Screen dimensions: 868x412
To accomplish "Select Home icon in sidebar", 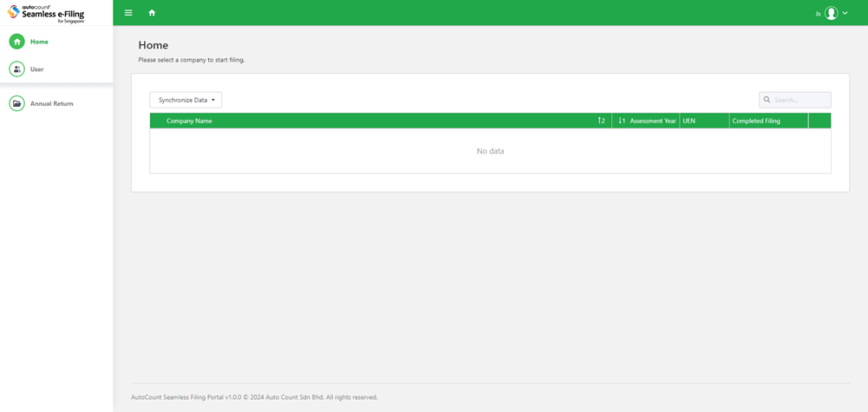I will click(x=17, y=42).
